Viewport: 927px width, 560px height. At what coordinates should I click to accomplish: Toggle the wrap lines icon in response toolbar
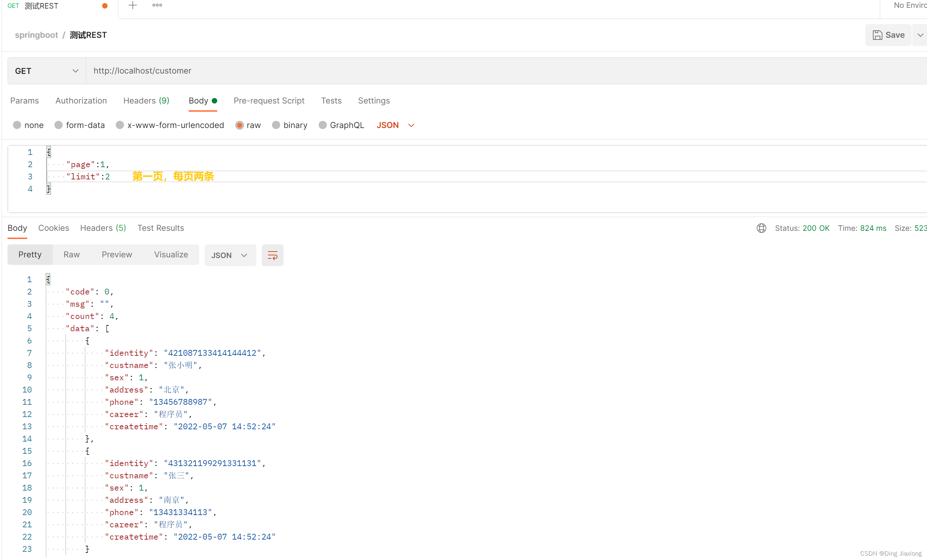click(x=272, y=255)
